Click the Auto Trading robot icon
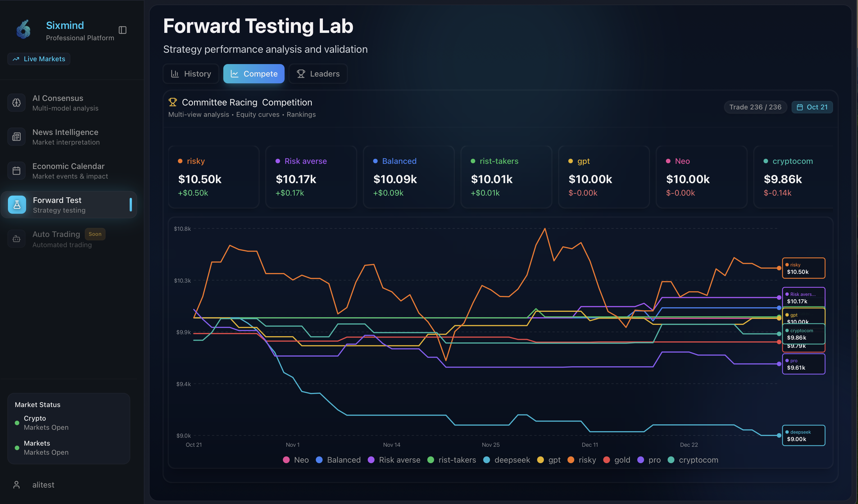858x504 pixels. point(16,239)
